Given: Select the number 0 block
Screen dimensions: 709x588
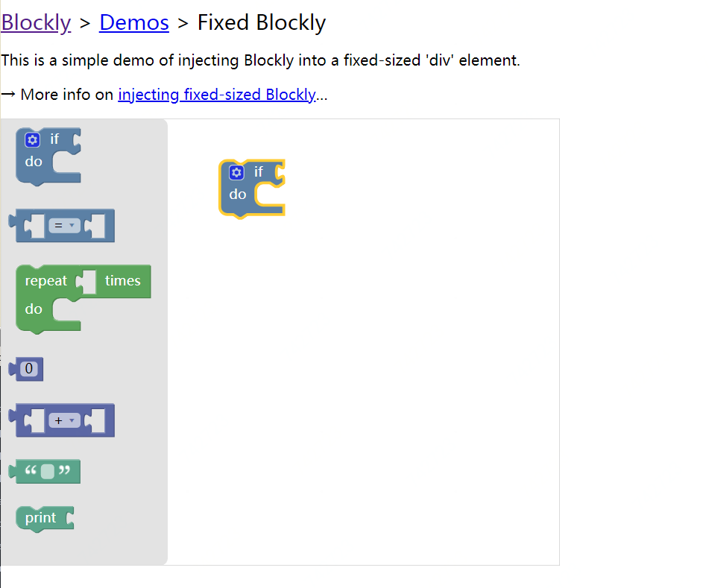Looking at the screenshot, I should coord(26,369).
